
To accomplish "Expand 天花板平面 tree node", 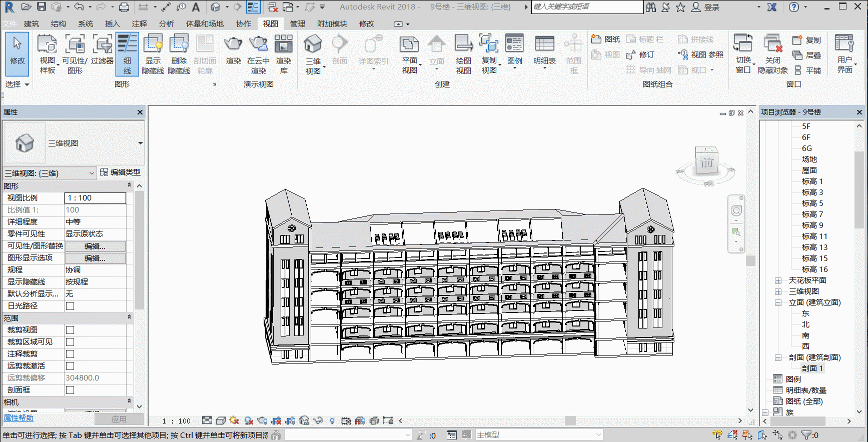I will [778, 280].
